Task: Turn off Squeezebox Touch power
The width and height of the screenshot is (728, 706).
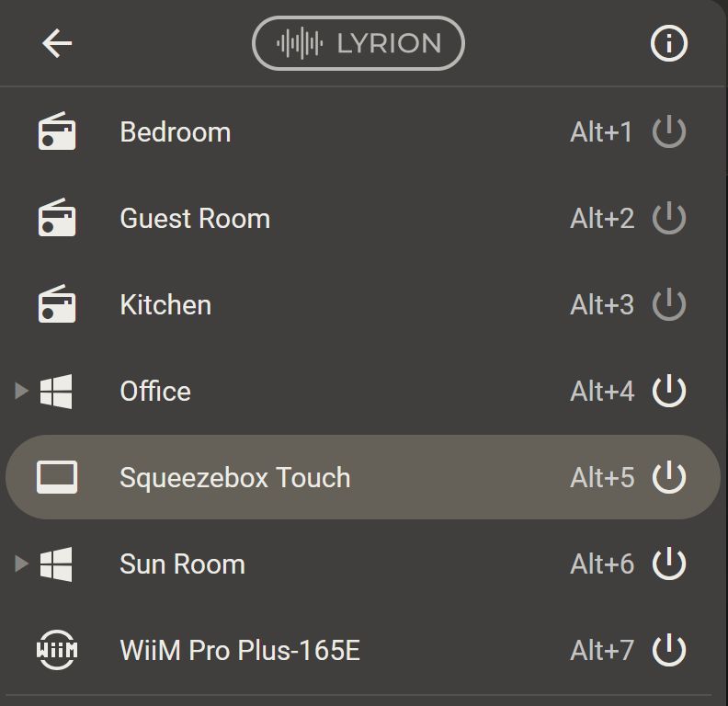Action: pyautogui.click(x=668, y=478)
